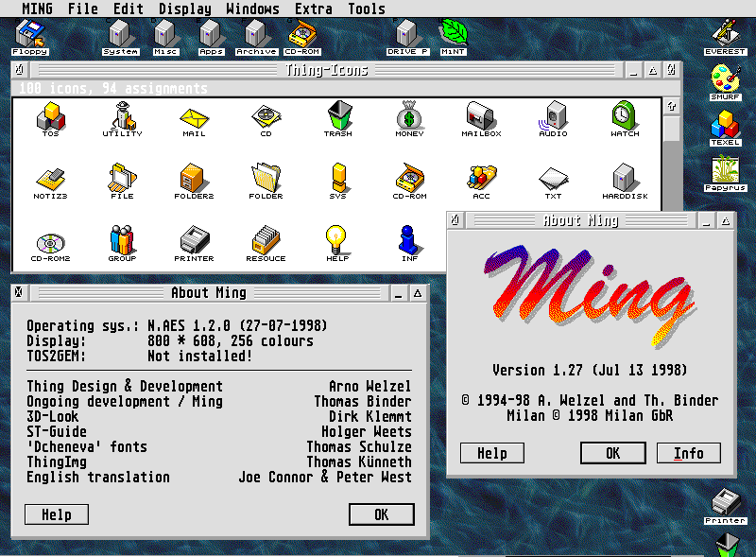This screenshot has width=756, height=557.
Task: Click the '100 icons, 94 assignments' info line
Action: tap(113, 88)
